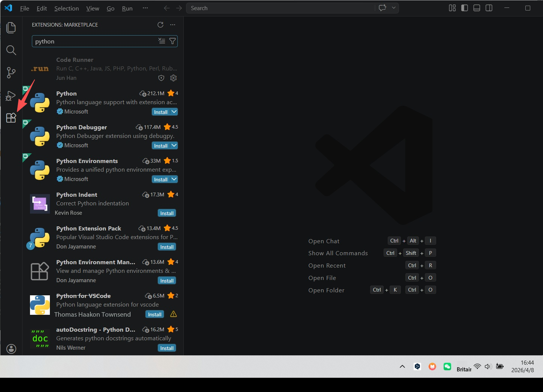The width and height of the screenshot is (543, 392).
Task: Open the overflow menu ellipsis after Run
Action: pyautogui.click(x=145, y=8)
